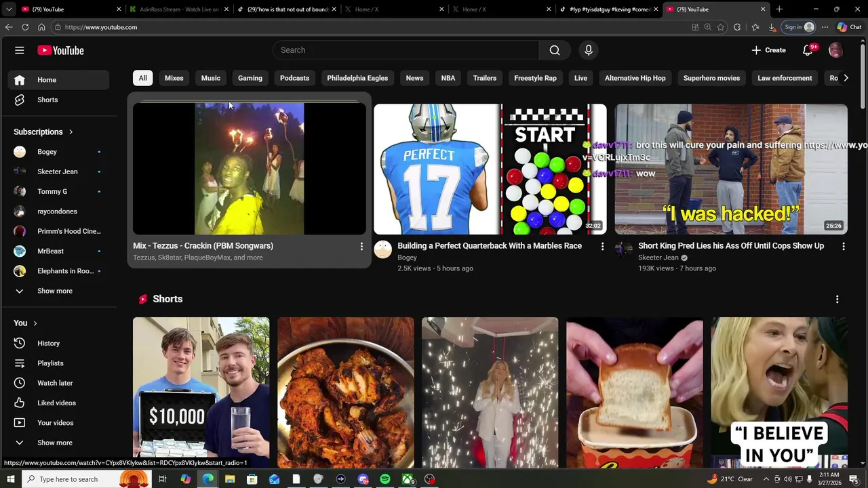Switch to the 'how is that not out of bounds' tab
The image size is (868, 488).
(288, 9)
